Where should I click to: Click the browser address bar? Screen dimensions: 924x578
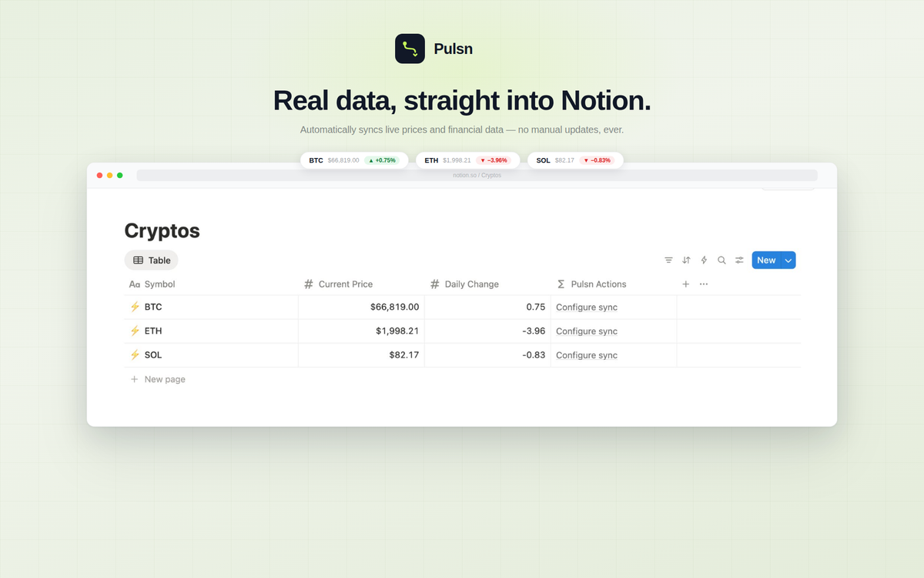pyautogui.click(x=477, y=176)
